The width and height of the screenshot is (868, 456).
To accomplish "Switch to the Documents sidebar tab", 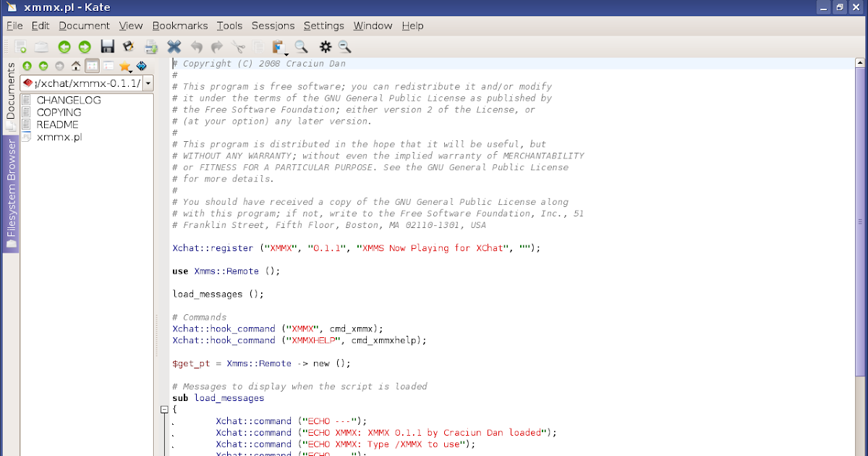I will (x=11, y=97).
